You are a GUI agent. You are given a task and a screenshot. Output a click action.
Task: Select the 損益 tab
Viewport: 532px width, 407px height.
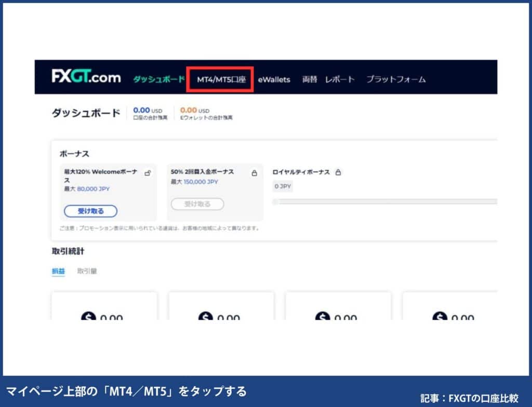coord(58,271)
